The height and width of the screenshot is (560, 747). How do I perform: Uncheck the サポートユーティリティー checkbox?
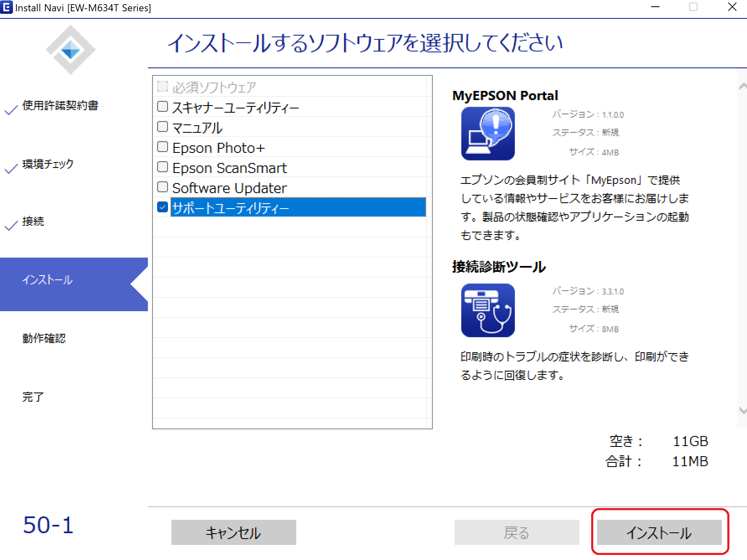click(163, 207)
